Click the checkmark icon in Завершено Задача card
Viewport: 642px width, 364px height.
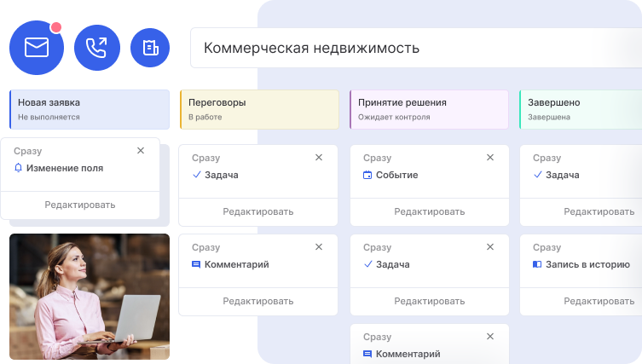pyautogui.click(x=537, y=175)
